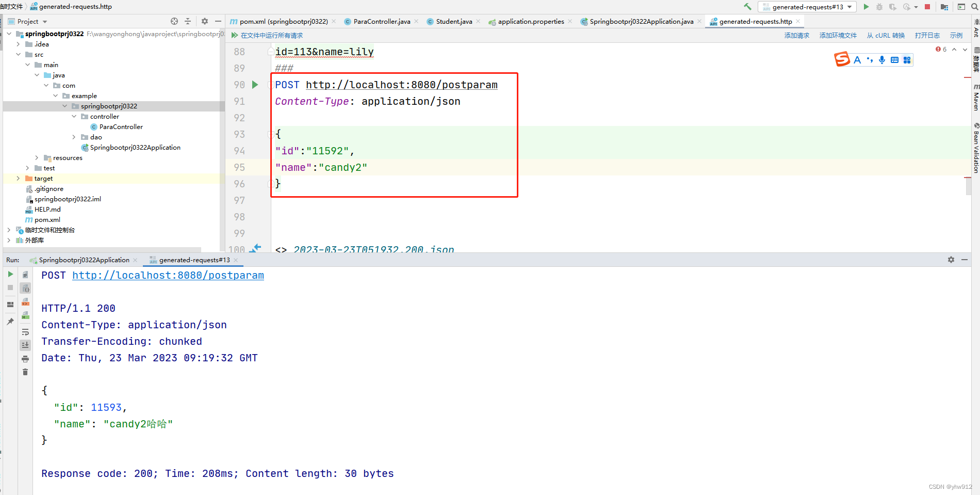Rerun the request in the Run panel

[10, 274]
